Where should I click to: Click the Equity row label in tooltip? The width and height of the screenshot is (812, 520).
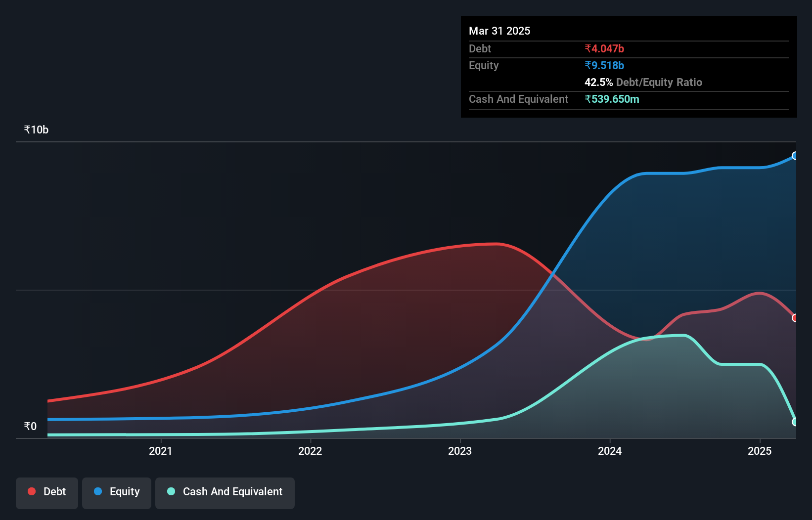(484, 65)
